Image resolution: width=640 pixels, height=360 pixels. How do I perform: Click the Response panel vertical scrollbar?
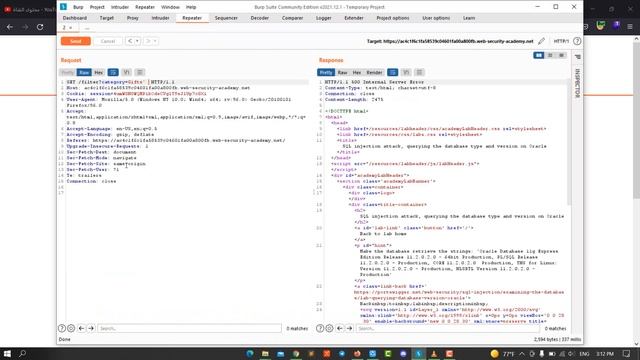[x=569, y=143]
